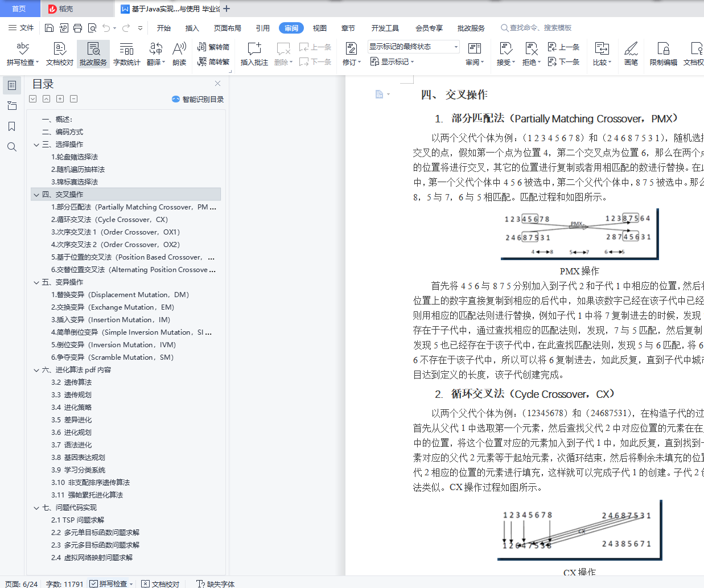Image resolution: width=704 pixels, height=588 pixels.
Task: Select the 画笔 pen tool
Action: [631, 54]
